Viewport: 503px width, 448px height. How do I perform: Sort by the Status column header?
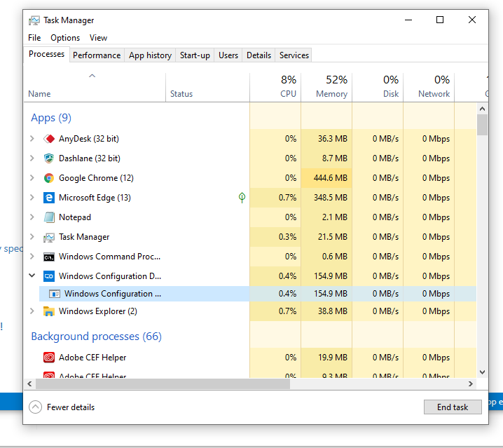tap(207, 88)
